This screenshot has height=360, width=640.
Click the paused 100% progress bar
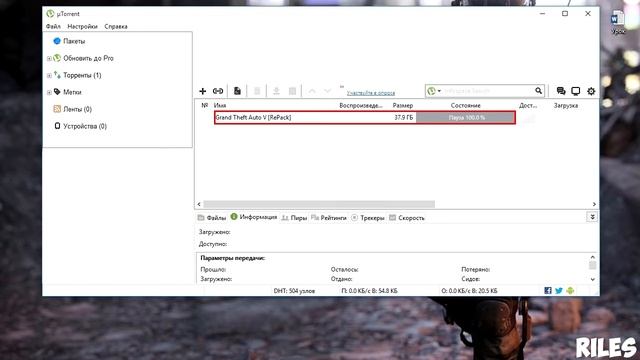click(x=466, y=118)
